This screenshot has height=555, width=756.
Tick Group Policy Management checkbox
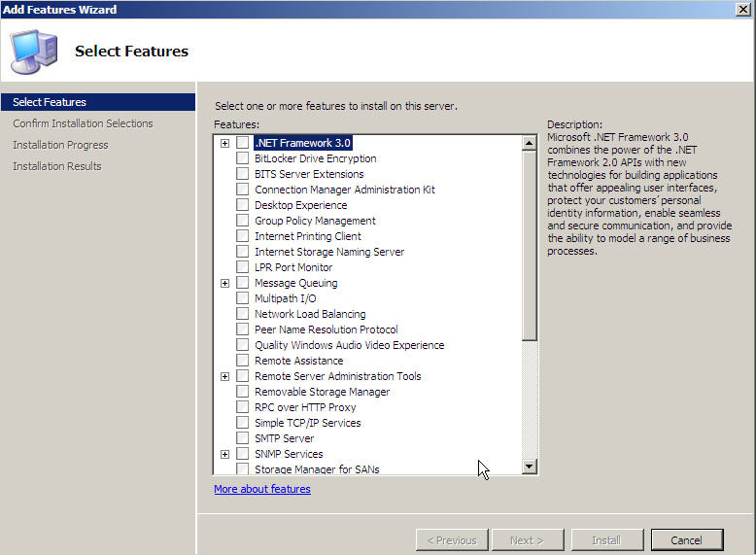pyautogui.click(x=243, y=221)
